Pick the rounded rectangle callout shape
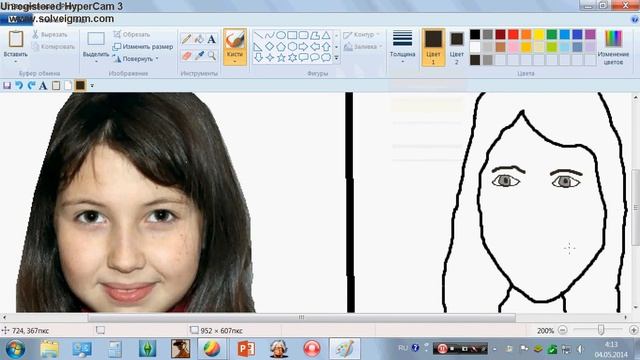This screenshot has height=360, width=640. pyautogui.click(x=303, y=58)
